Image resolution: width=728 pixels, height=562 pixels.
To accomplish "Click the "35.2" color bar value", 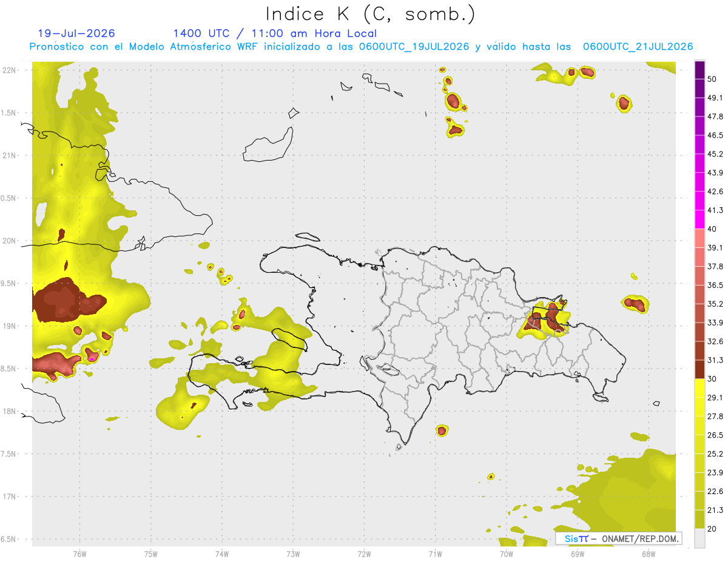I will click(x=716, y=304).
